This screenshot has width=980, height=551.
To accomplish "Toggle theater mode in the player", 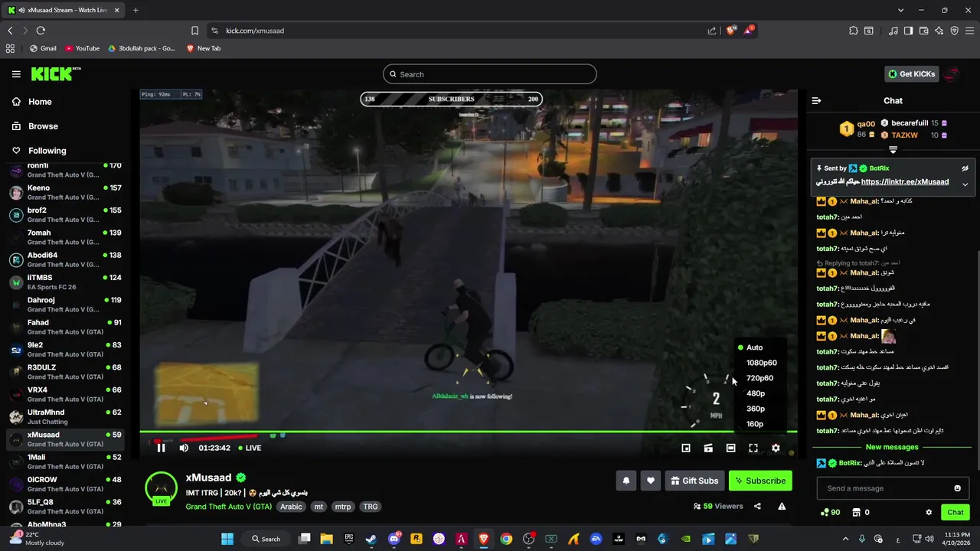I will tap(730, 448).
